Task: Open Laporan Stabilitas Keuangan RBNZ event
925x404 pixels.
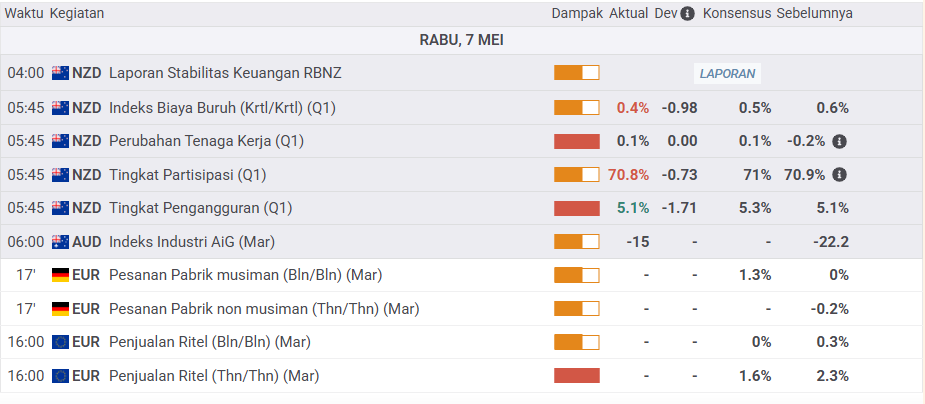Action: [x=225, y=73]
